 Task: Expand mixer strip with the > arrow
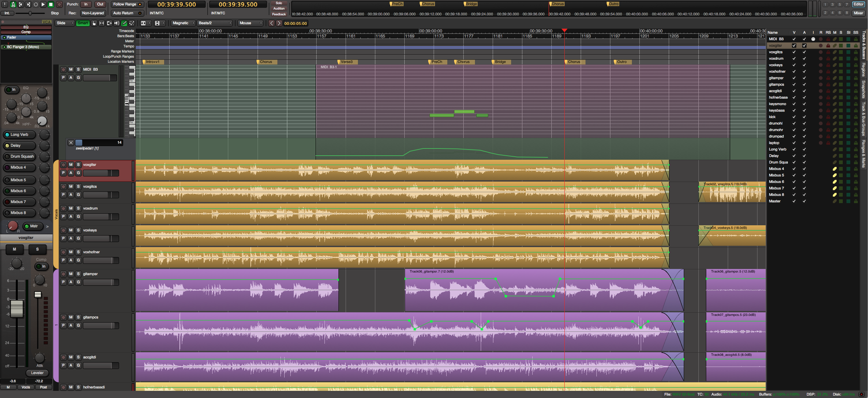pyautogui.click(x=47, y=227)
